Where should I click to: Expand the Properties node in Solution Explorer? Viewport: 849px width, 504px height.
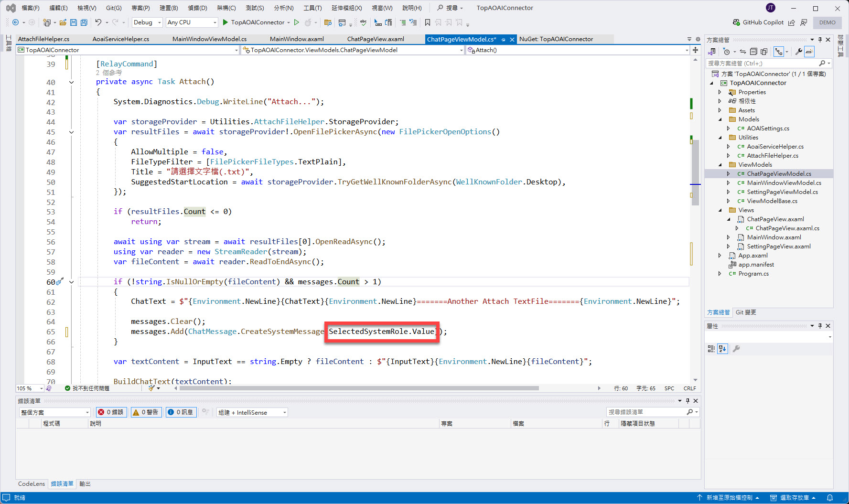click(x=720, y=92)
